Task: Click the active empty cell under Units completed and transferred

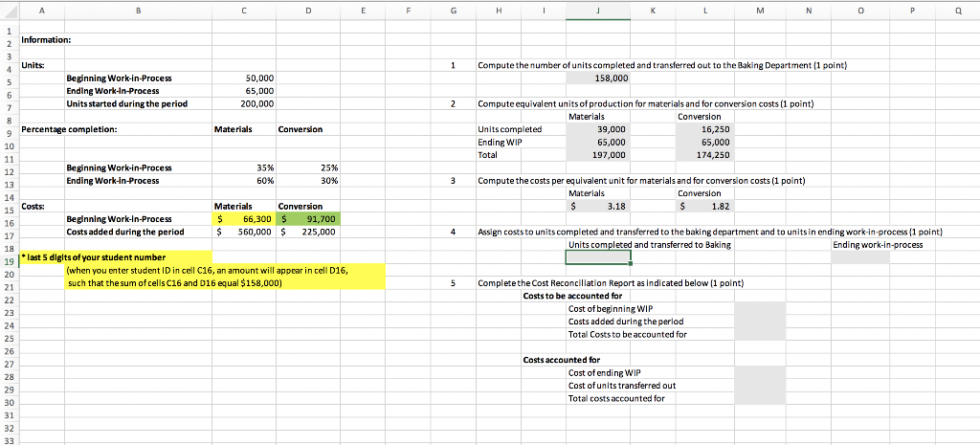Action: click(x=598, y=256)
